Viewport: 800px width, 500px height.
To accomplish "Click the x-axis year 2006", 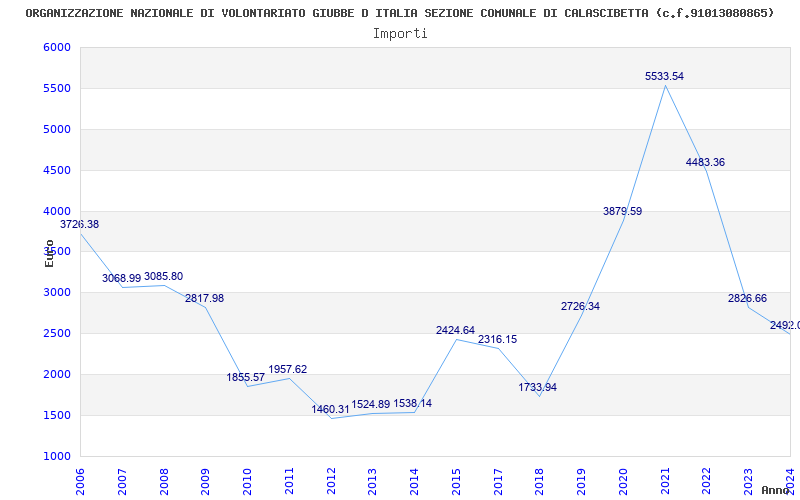I will coord(80,481).
